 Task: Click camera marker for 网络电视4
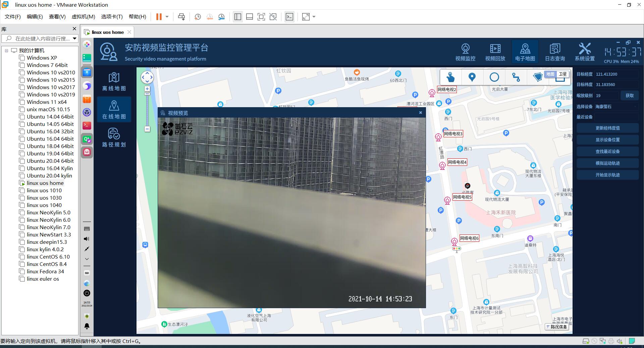(442, 165)
